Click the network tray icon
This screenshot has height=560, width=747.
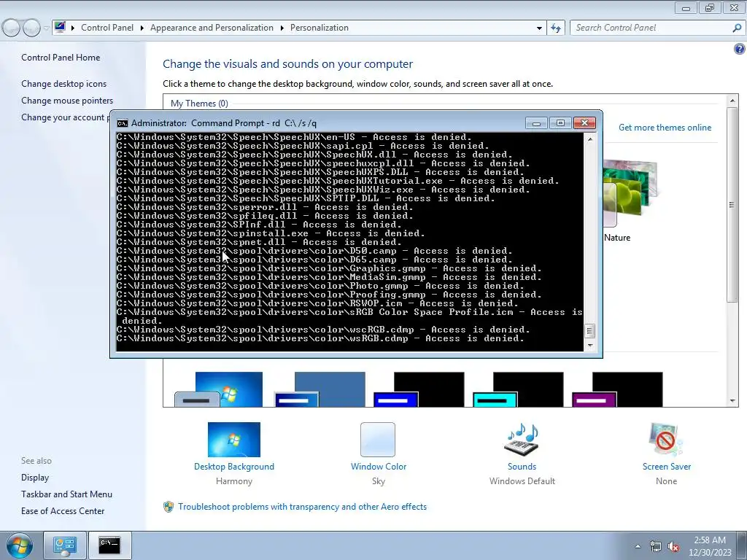pyautogui.click(x=656, y=547)
